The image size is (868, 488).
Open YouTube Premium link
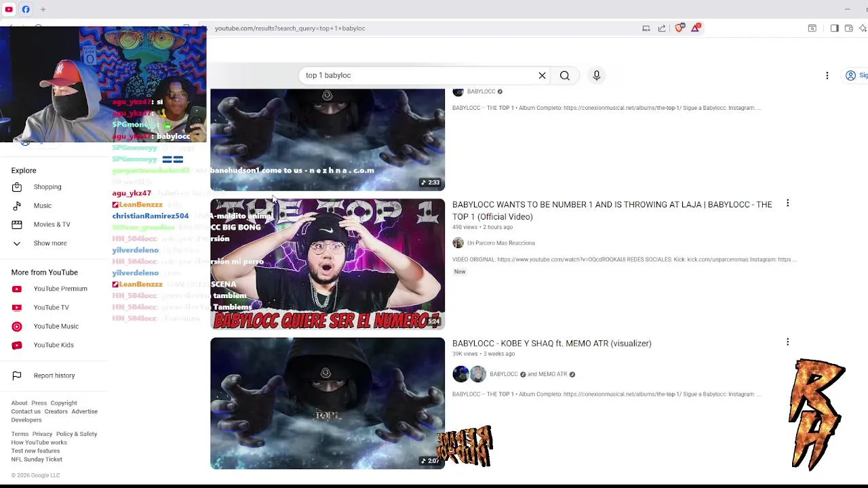pyautogui.click(x=60, y=289)
